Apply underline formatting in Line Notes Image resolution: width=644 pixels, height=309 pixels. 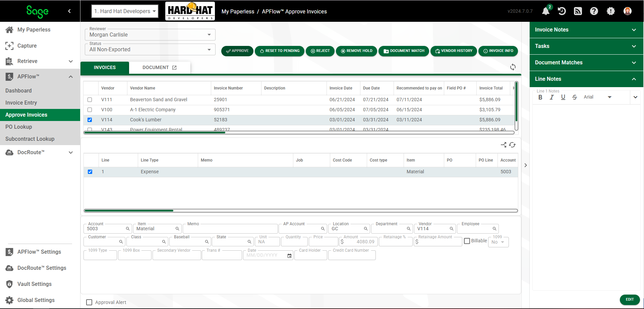(563, 97)
